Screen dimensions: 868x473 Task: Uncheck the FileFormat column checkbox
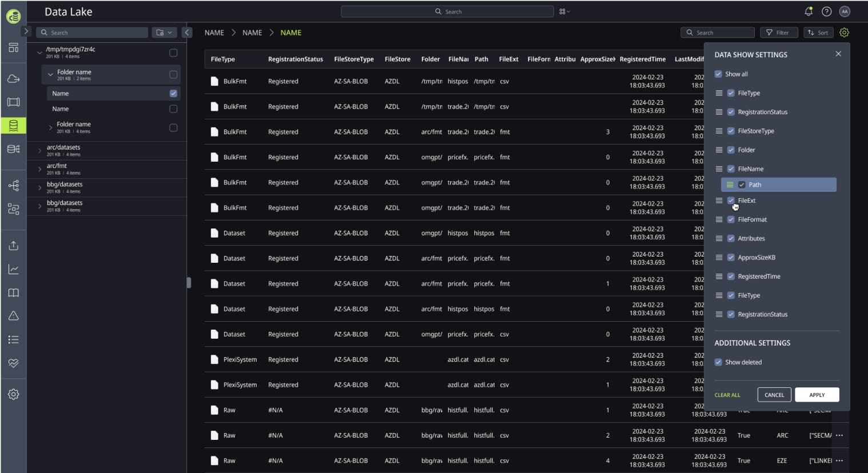tap(731, 219)
